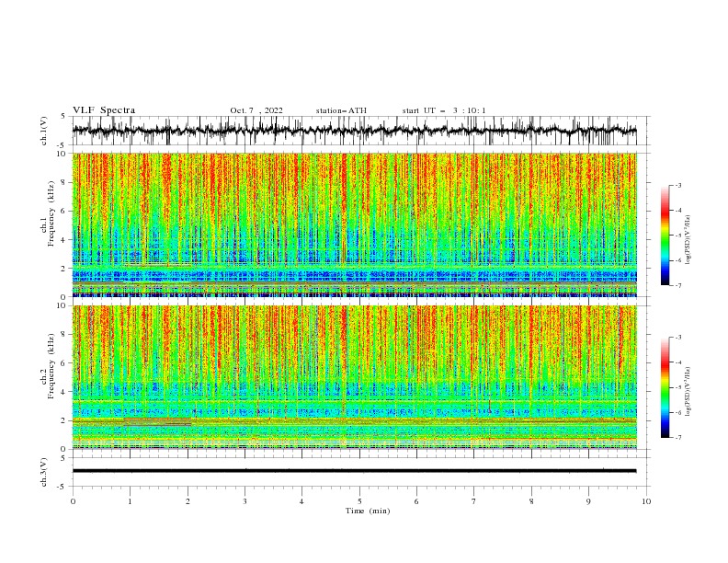Click time axis tick label "5" under Time (min)
728x563 pixels.
359,501
